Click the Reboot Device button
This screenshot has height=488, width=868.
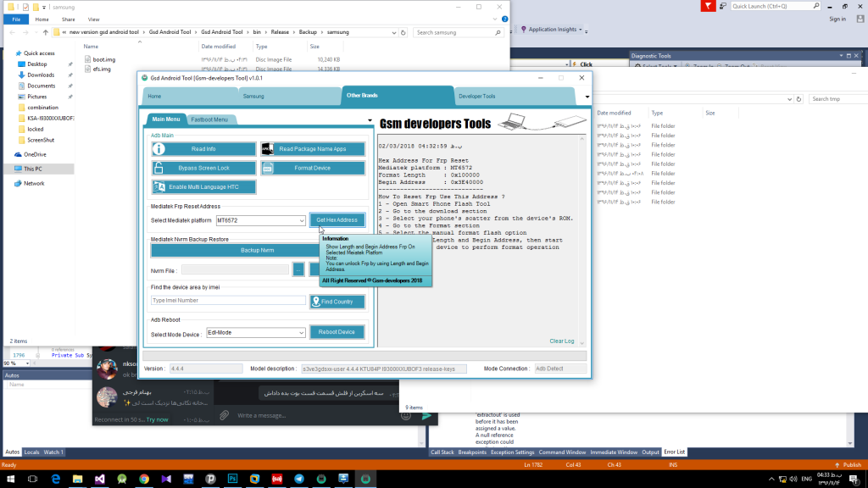click(x=337, y=332)
